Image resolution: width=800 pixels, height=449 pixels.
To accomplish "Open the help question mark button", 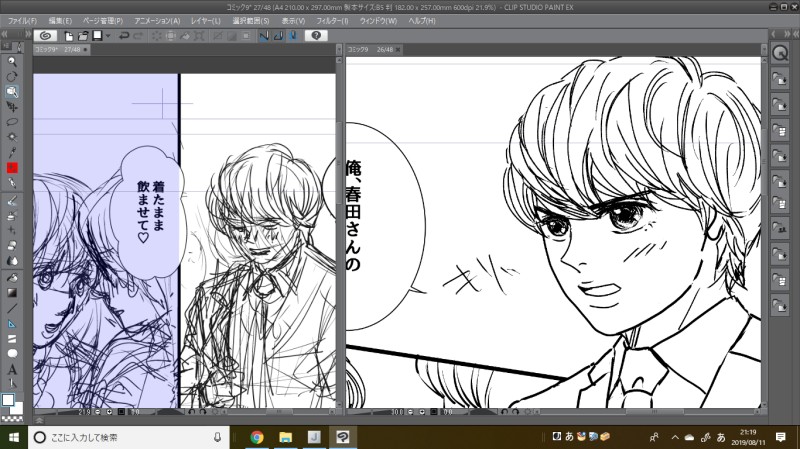I will pos(316,36).
